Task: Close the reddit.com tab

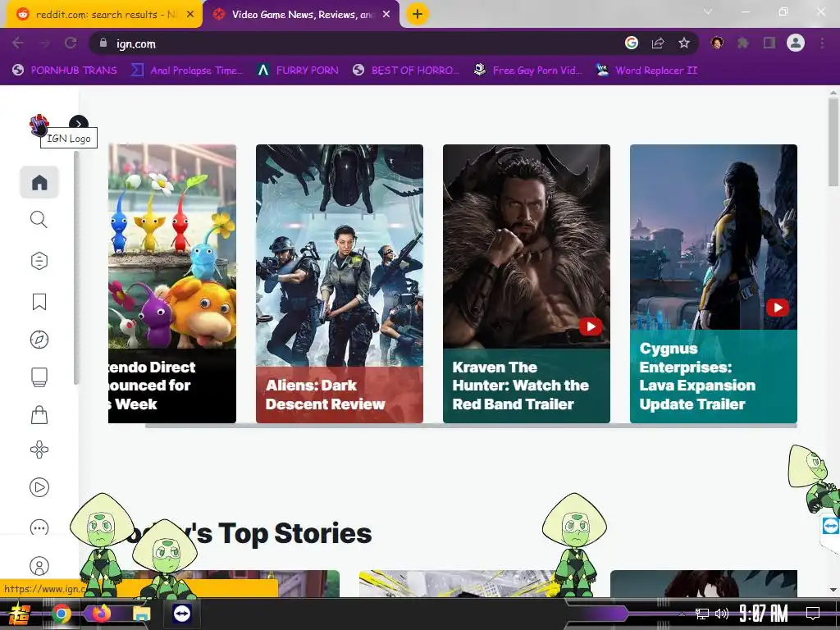Action: [190, 15]
